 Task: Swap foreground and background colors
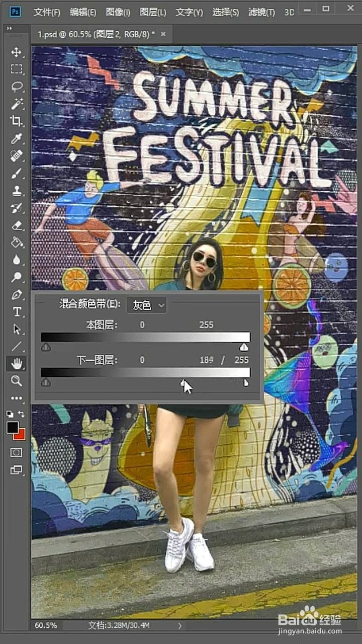point(21,414)
